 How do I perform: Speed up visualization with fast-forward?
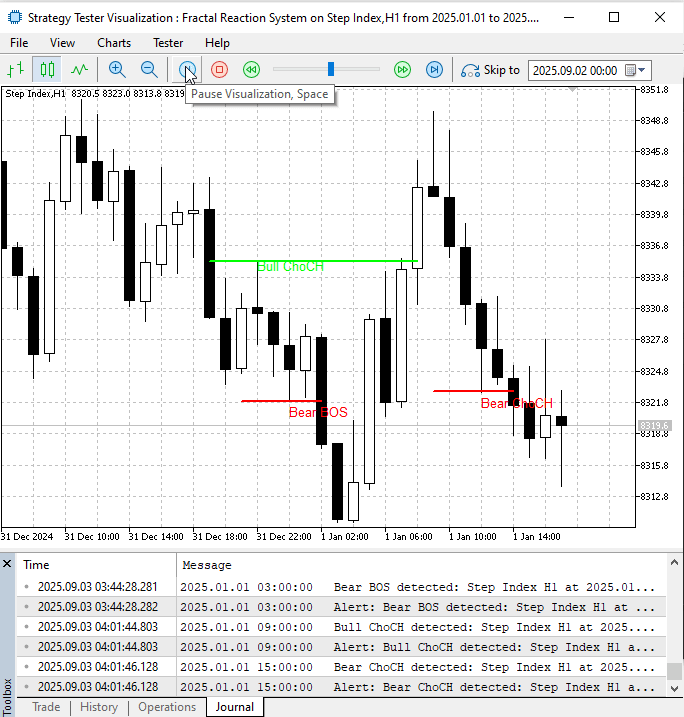402,70
